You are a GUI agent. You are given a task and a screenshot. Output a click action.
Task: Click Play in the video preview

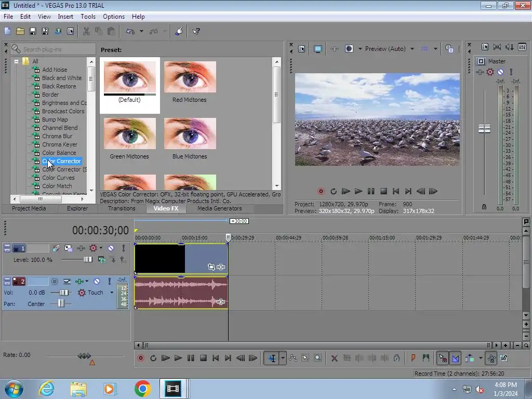358,191
